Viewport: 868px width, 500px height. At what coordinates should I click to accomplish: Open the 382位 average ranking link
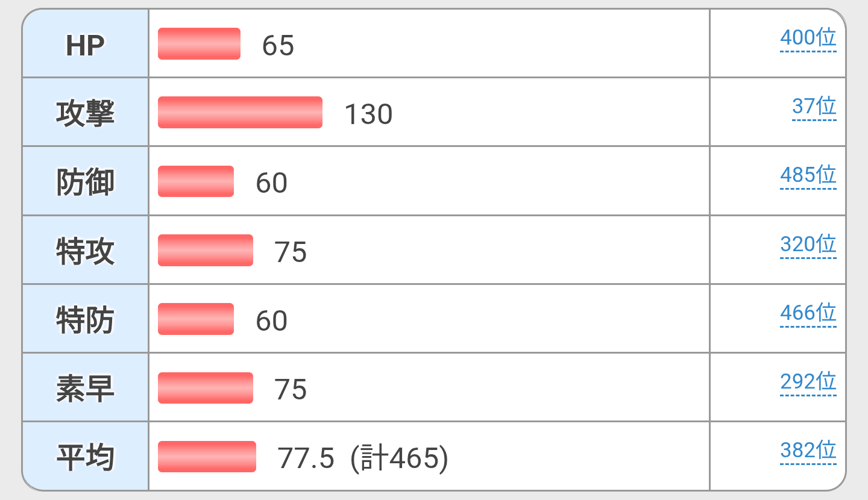(x=808, y=451)
